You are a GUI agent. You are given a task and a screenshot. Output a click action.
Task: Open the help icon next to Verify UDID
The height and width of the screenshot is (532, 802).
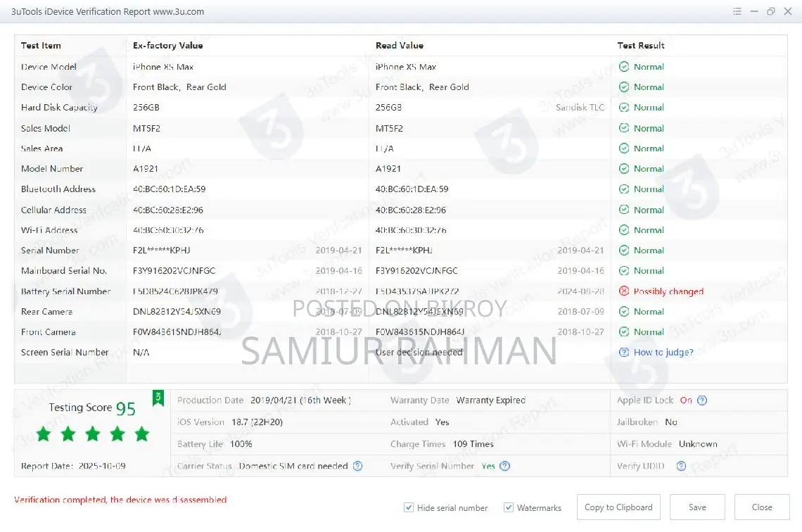[681, 466]
